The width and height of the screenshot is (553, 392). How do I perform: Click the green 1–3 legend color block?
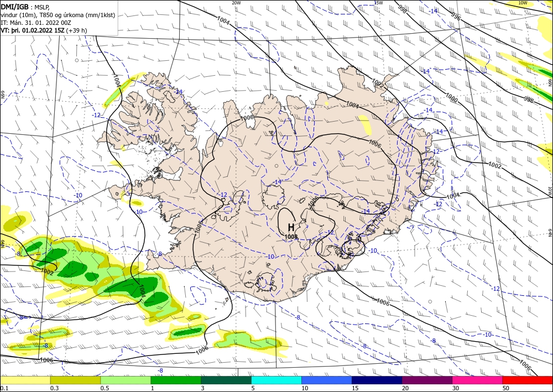coord(176,380)
